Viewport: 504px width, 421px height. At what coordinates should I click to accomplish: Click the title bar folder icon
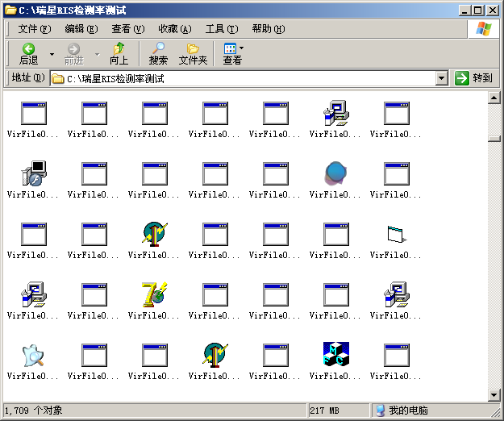point(10,10)
